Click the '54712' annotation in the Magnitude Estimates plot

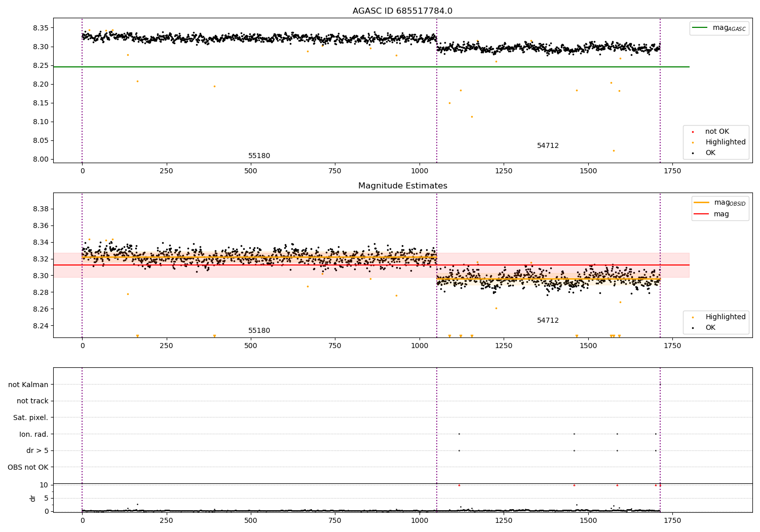coord(548,321)
